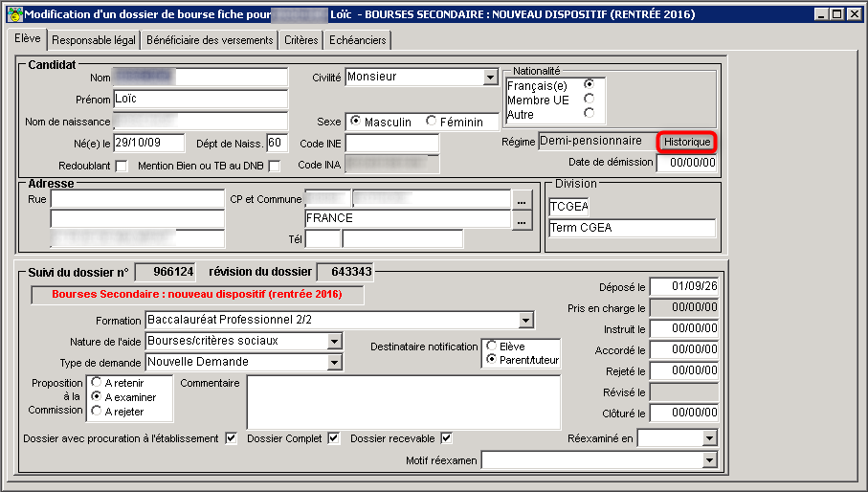Enable Mention Bien ou TB au DNB

click(x=274, y=166)
